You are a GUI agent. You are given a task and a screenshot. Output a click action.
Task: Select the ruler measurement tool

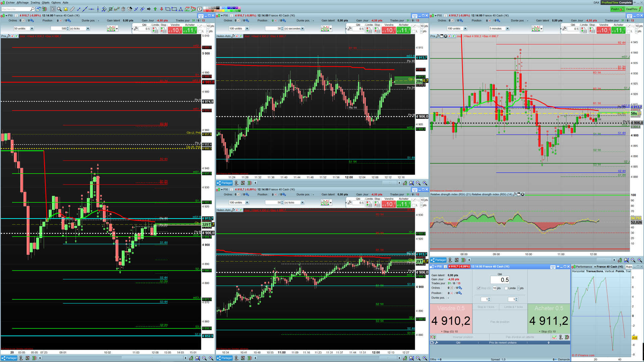click(x=72, y=9)
